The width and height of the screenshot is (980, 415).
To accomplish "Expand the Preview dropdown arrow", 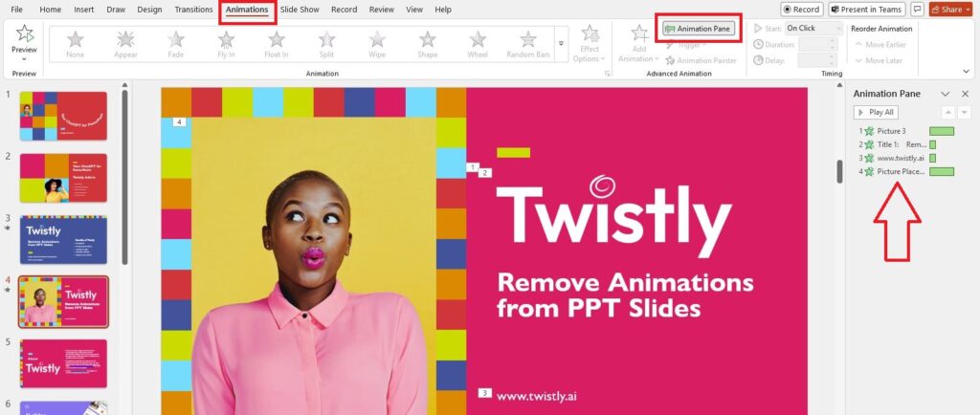I will (24, 59).
